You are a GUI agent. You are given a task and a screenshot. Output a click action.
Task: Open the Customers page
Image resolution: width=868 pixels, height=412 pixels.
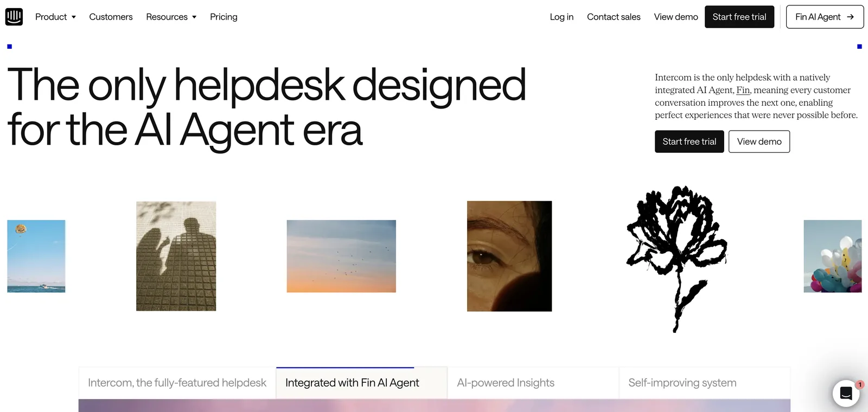111,17
